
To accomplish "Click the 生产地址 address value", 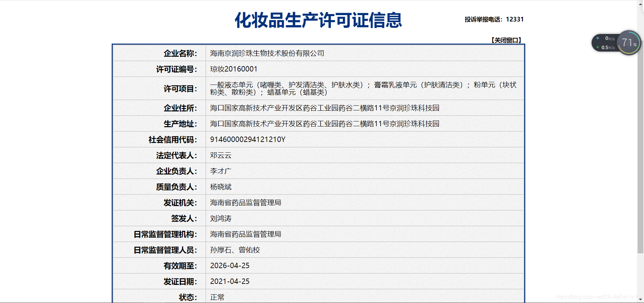I will click(325, 124).
